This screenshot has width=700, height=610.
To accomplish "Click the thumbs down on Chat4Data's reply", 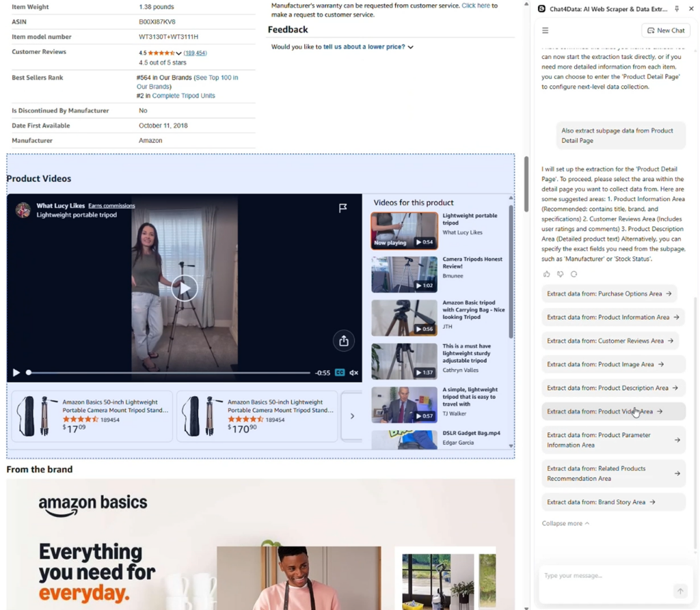I will 560,273.
